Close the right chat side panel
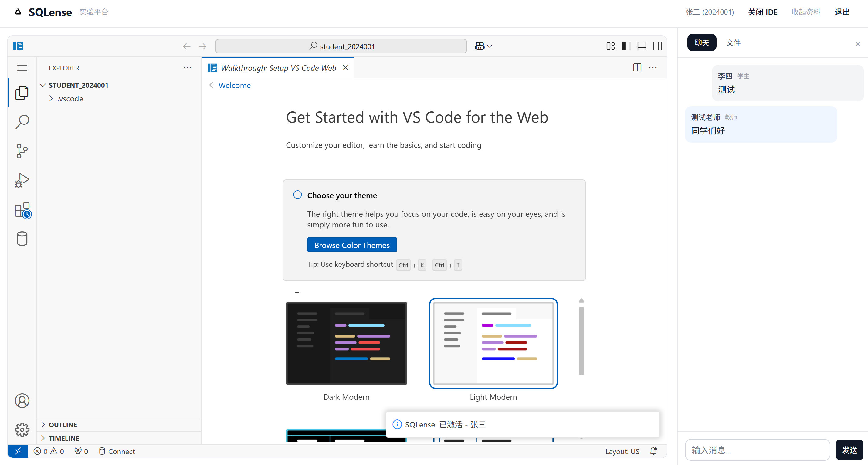The width and height of the screenshot is (868, 465). (x=858, y=44)
